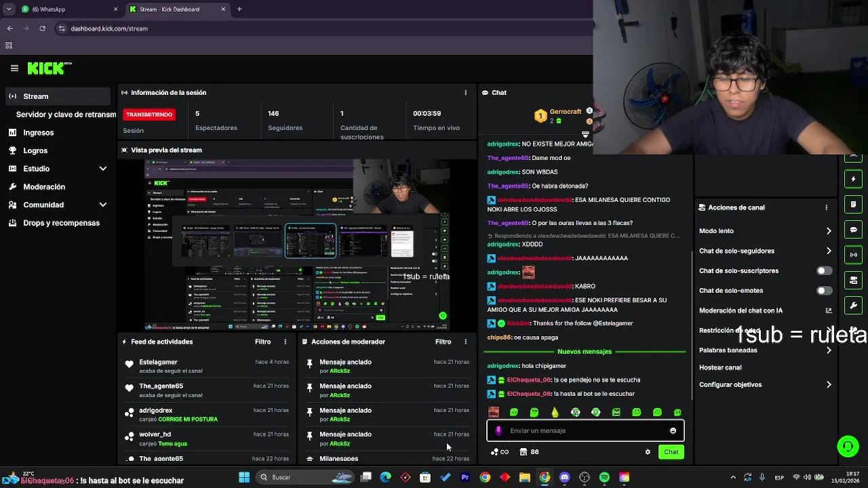868x488 pixels.
Task: Open Premiere Pro from the taskbar
Action: (x=465, y=477)
